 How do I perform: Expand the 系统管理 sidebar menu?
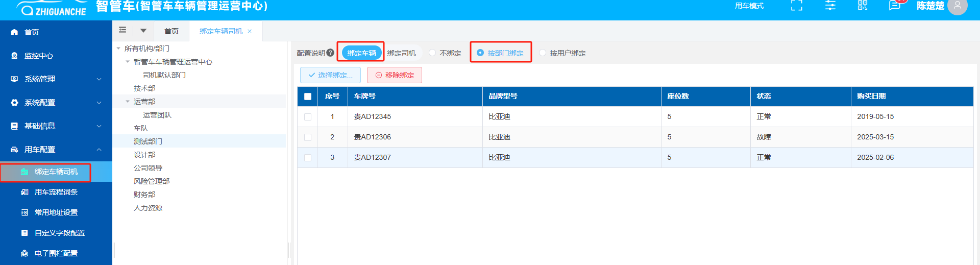pyautogui.click(x=56, y=79)
